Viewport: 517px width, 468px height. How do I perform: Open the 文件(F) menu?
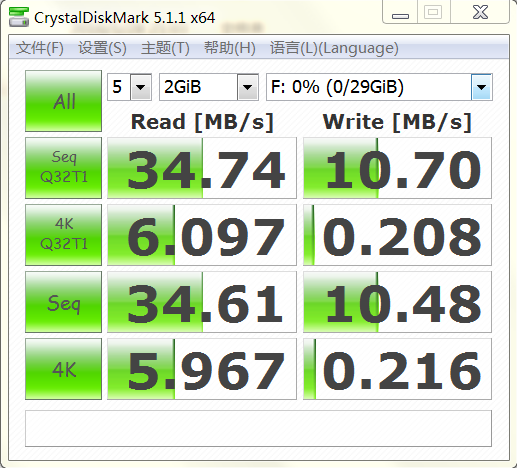[40, 48]
